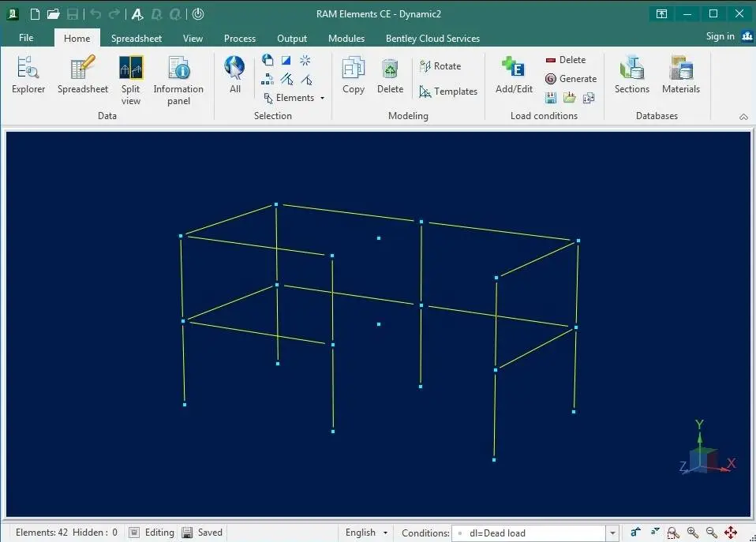Click the starburst selection icon
756x542 pixels.
[x=305, y=60]
